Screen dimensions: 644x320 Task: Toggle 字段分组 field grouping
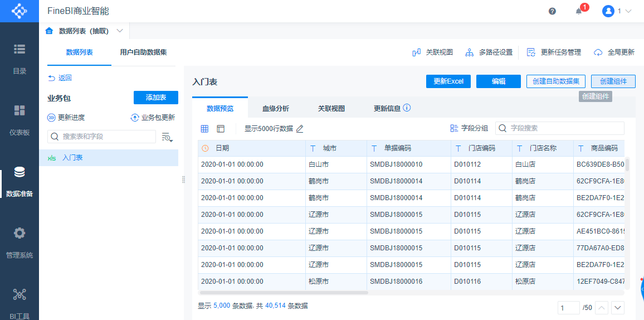tap(469, 128)
